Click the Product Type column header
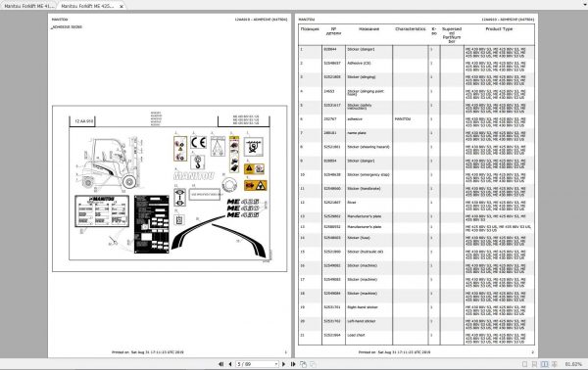The image size is (588, 370). [499, 28]
